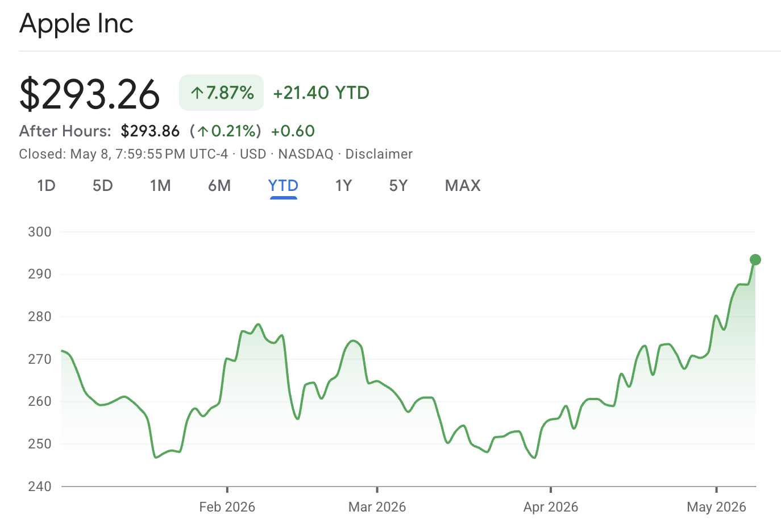Click the green endpoint dot on chart
The width and height of the screenshot is (781, 532).
755,260
